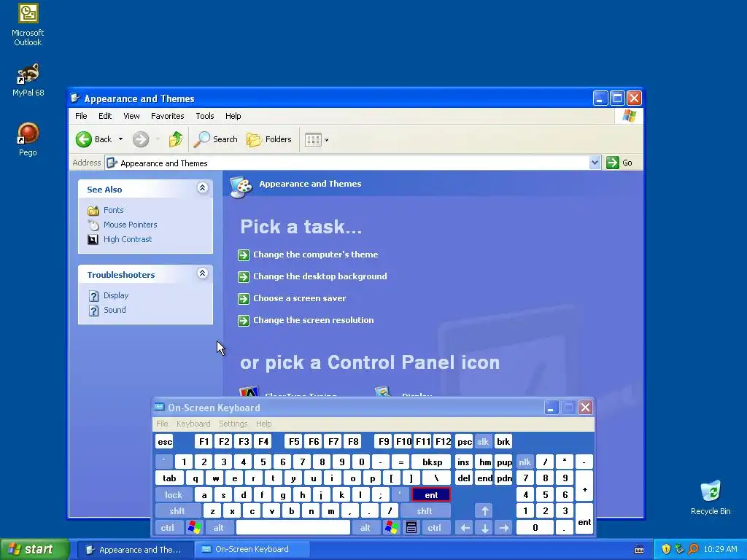Open the Search pane
The height and width of the screenshot is (560, 747).
[x=216, y=139]
